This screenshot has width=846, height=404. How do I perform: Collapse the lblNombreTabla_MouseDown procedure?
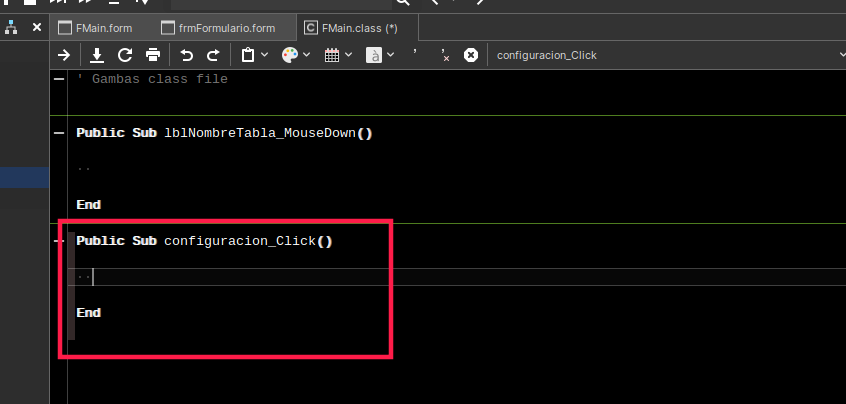coord(59,133)
